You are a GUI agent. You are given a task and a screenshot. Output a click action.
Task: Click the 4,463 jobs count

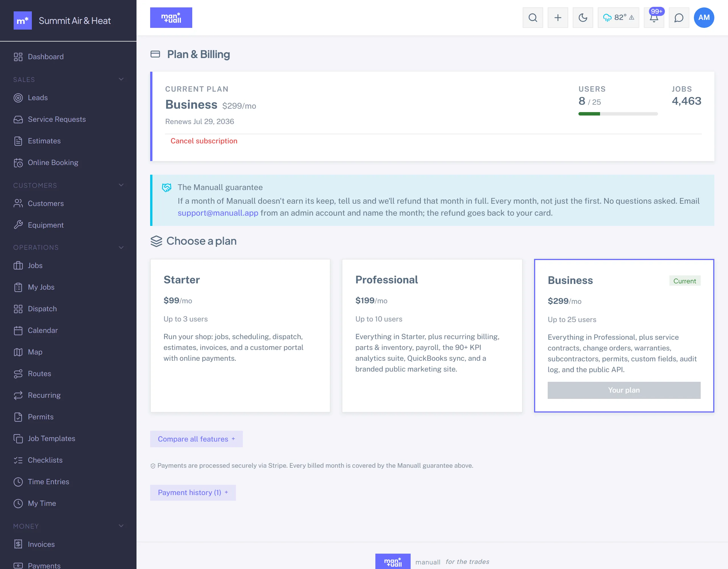click(687, 101)
